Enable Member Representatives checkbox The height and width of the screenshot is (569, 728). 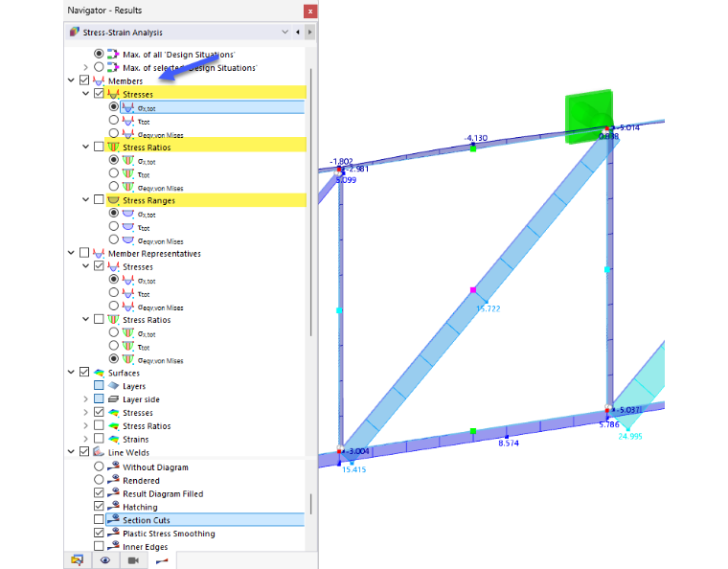(x=84, y=253)
